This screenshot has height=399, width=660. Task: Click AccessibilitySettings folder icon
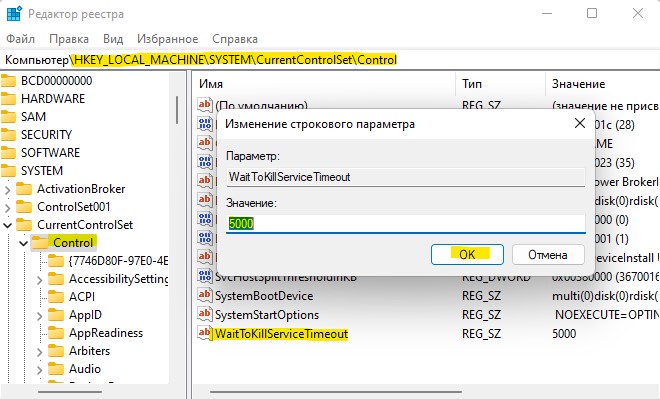56,279
